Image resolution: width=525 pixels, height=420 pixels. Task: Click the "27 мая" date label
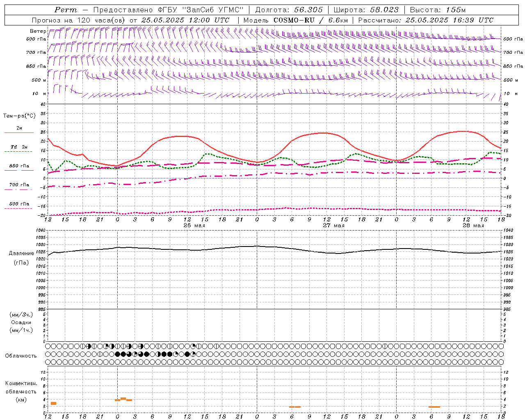coord(333,226)
